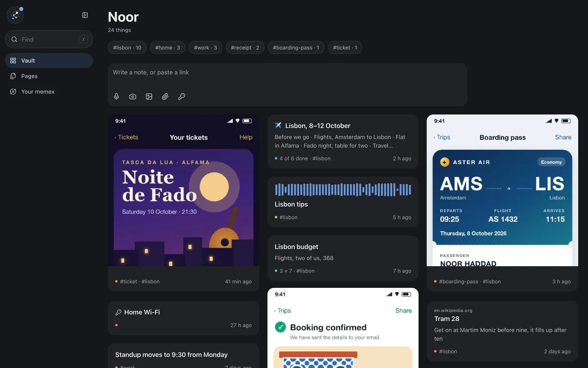Click the Noor vault heading
Image resolution: width=588 pixels, height=368 pixels.
coord(123,17)
